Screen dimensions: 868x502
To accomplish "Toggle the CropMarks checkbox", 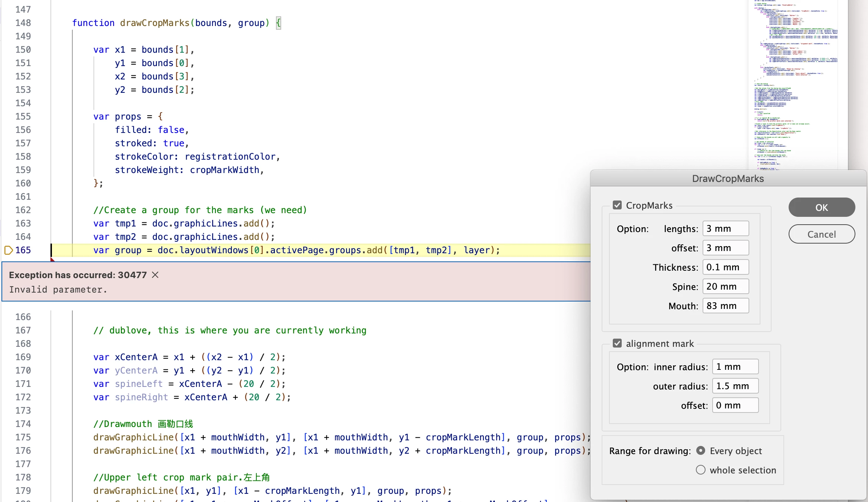I will click(x=617, y=205).
